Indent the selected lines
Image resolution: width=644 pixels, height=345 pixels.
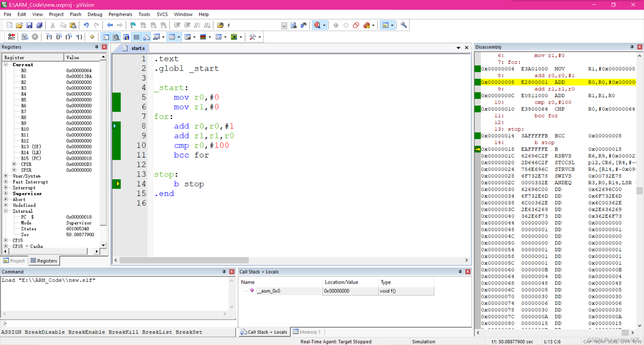[177, 25]
